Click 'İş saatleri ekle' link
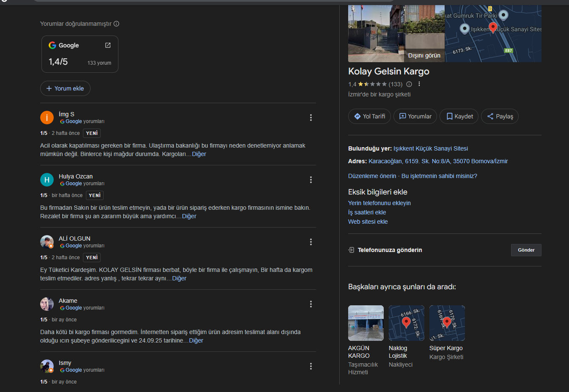 click(367, 212)
